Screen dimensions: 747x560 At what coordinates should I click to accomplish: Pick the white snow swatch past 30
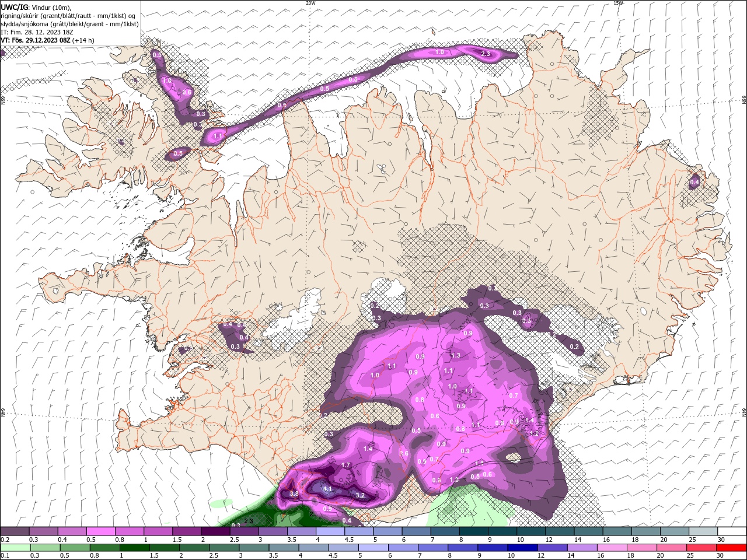pos(731,531)
